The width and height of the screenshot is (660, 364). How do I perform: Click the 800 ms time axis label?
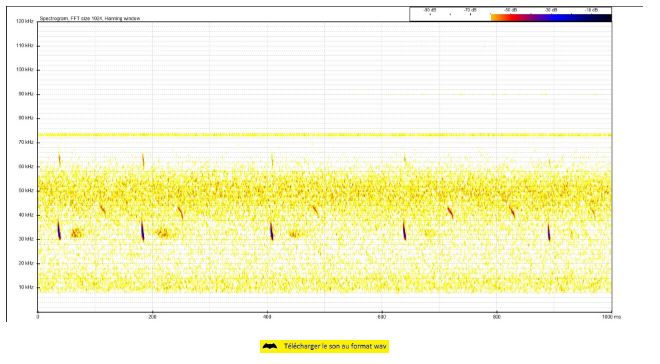coord(497,317)
